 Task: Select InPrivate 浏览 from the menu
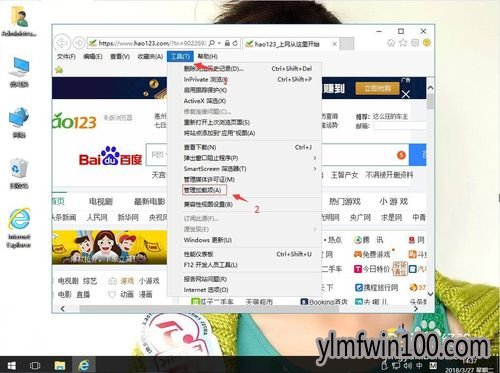(244, 79)
